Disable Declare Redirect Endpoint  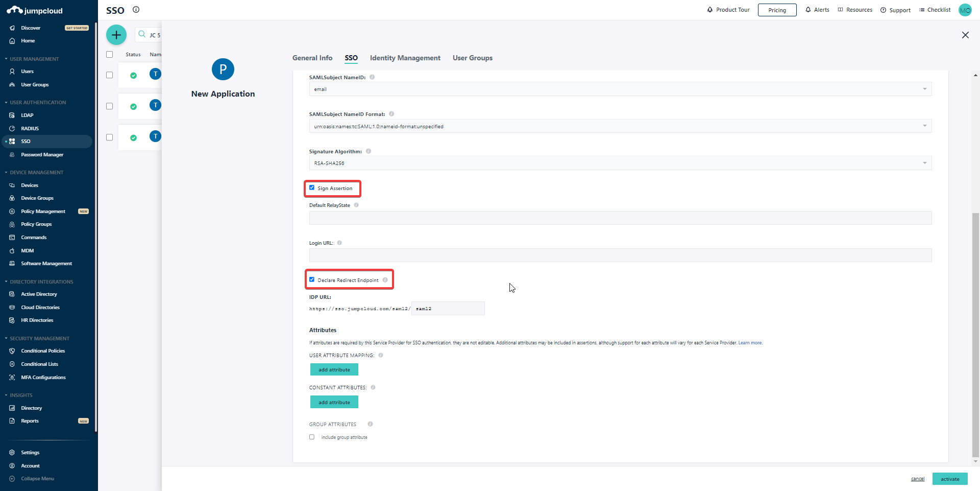(312, 279)
